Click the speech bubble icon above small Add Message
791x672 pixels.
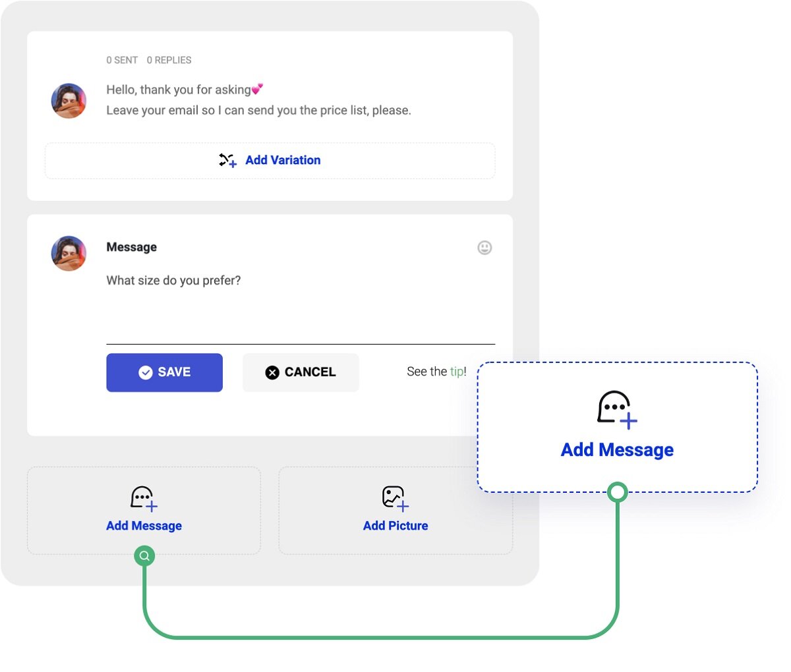(x=143, y=498)
